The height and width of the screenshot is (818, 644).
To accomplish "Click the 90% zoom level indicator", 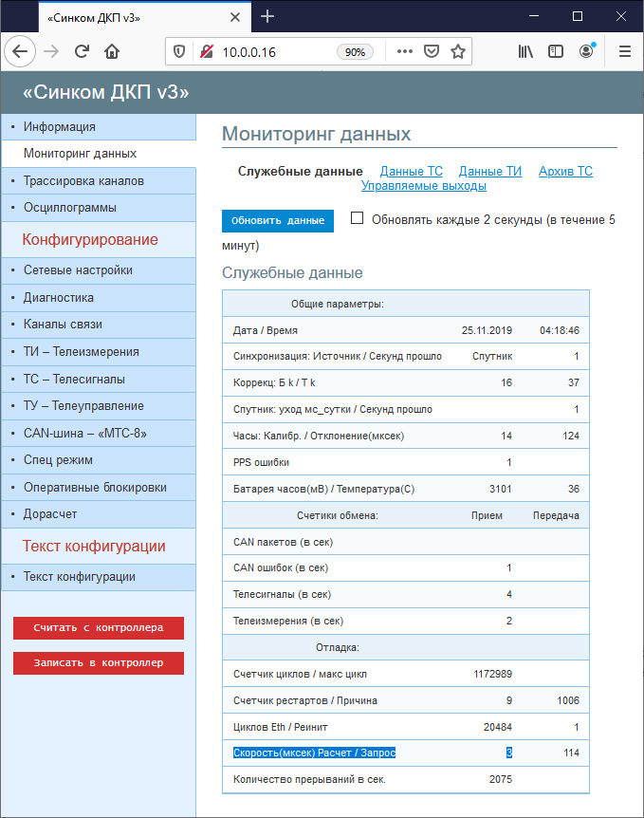I will 355,52.
